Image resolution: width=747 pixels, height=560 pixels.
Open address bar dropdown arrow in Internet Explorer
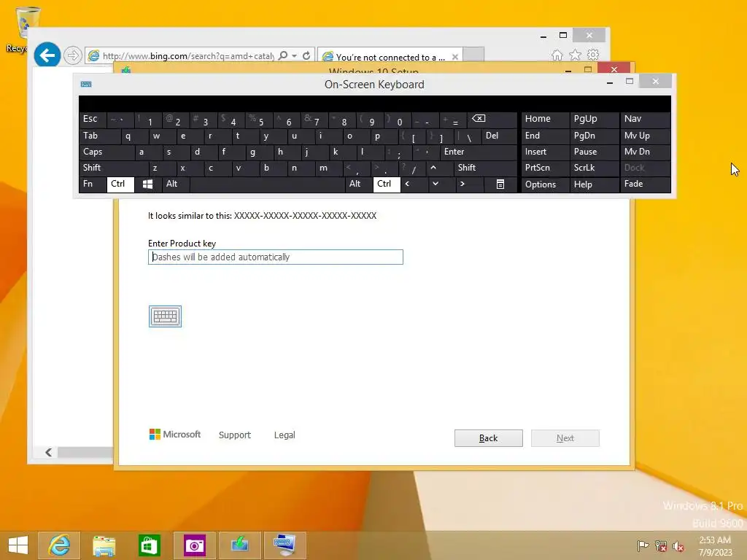click(295, 55)
